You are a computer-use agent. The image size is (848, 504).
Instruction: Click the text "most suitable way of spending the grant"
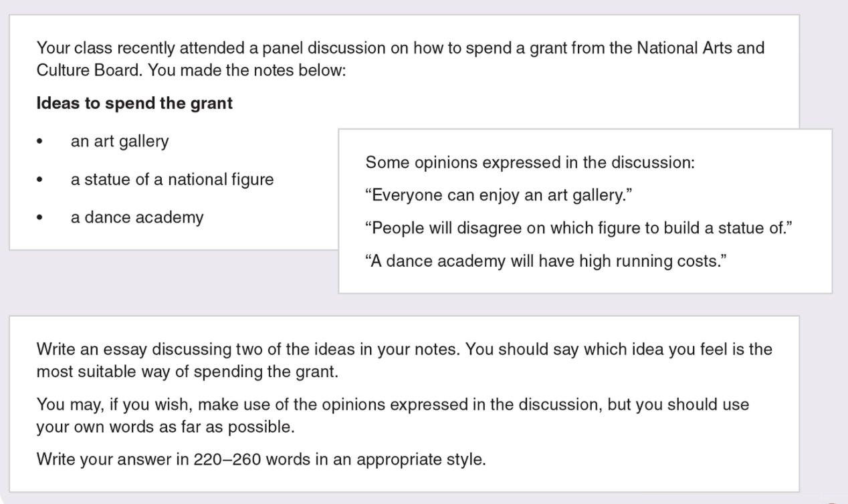[x=187, y=372]
